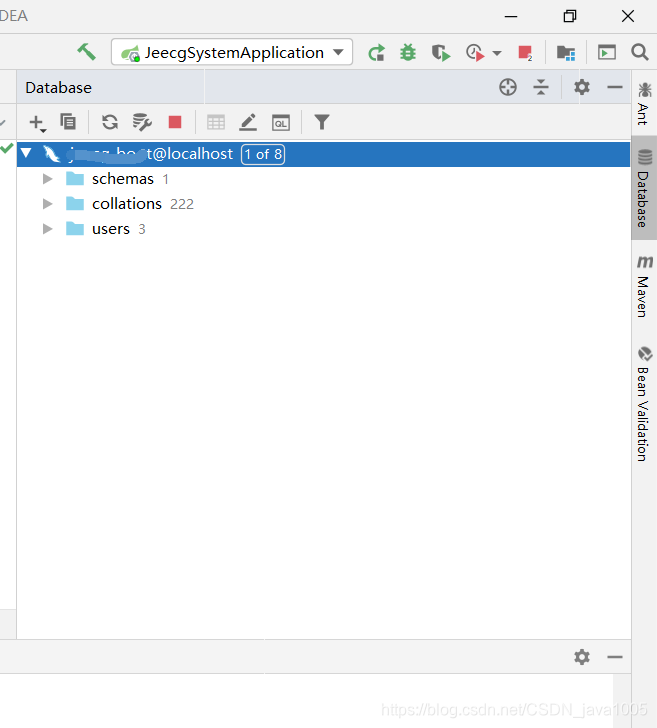Locate the source with the crosshair icon
Viewport: 657px width, 728px height.
point(508,87)
